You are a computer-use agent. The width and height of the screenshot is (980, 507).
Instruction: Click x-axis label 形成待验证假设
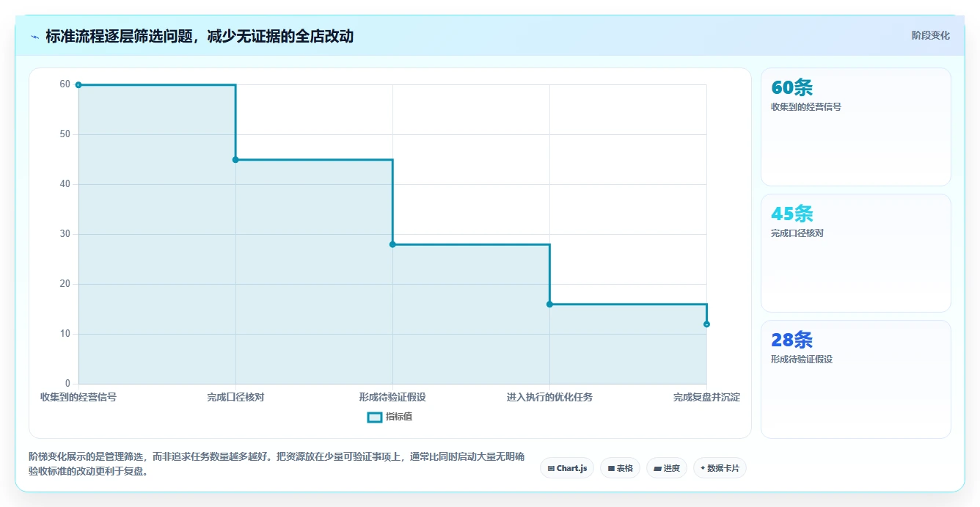(392, 397)
